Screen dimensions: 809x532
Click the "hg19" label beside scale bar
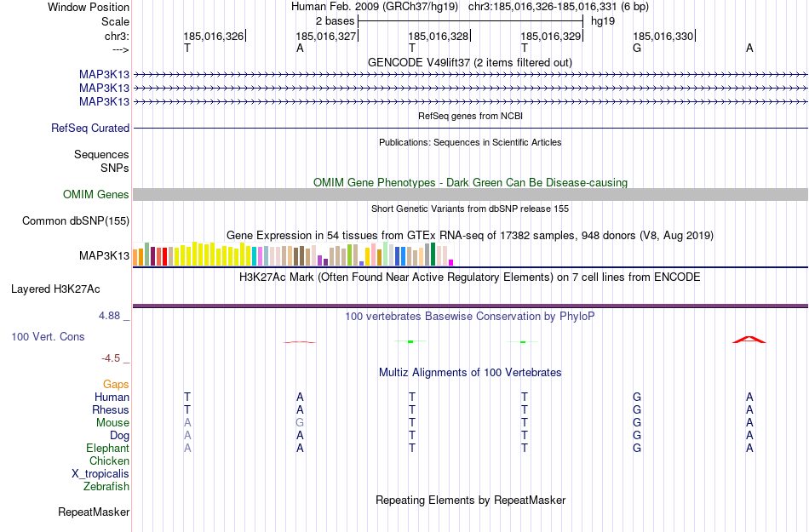tap(603, 21)
